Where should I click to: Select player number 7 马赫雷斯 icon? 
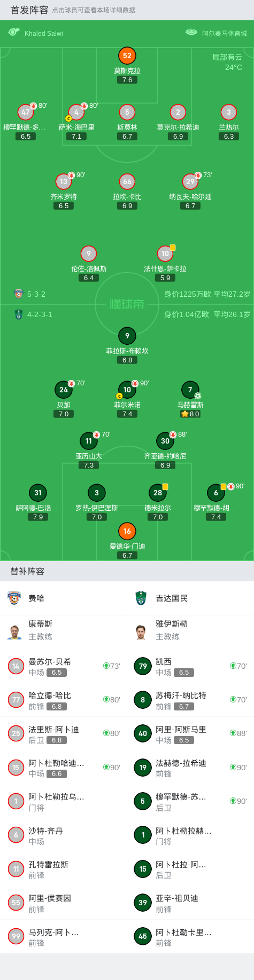click(x=190, y=390)
